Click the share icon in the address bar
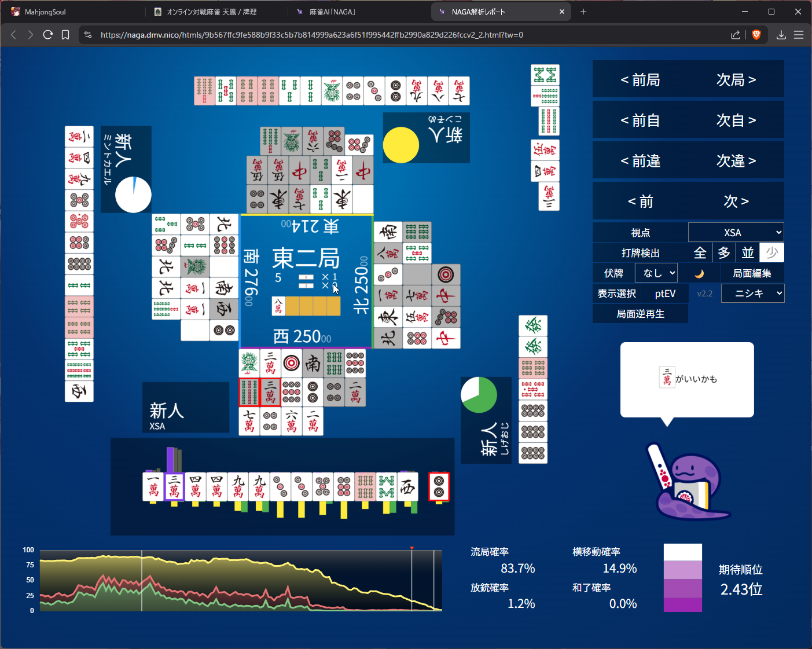The image size is (812, 649). pyautogui.click(x=735, y=35)
